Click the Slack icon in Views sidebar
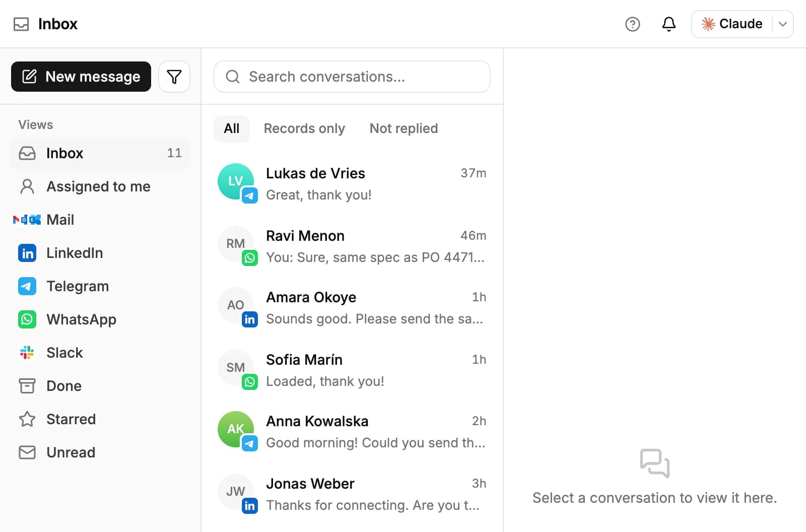The image size is (806, 532). tap(27, 353)
